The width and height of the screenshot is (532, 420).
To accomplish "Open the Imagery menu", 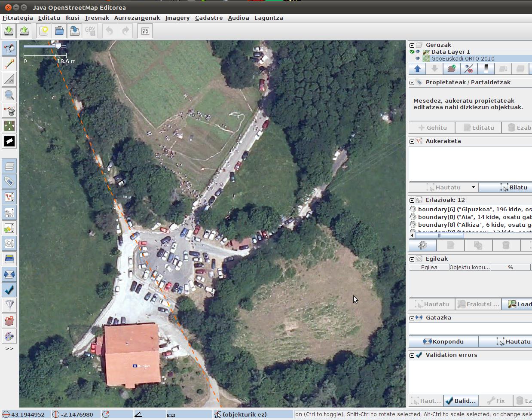I will [x=177, y=18].
